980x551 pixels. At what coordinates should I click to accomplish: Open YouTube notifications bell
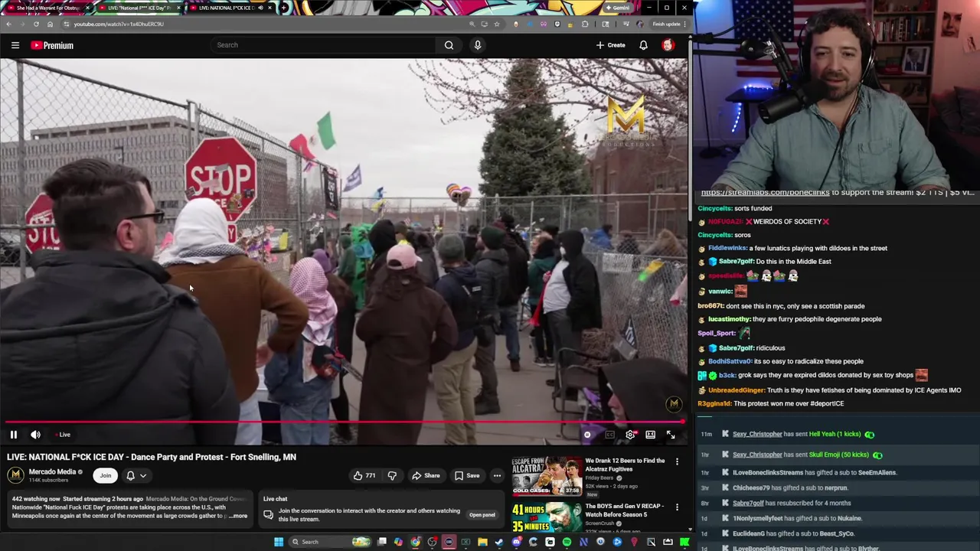click(643, 45)
